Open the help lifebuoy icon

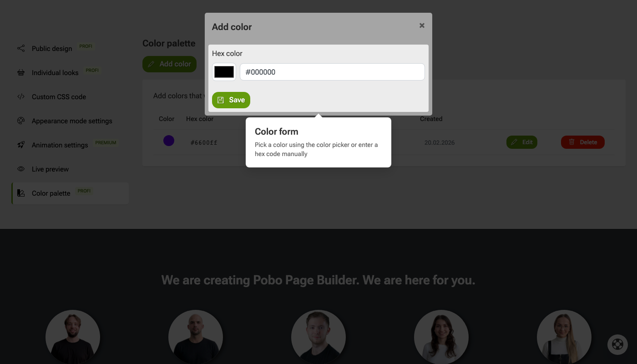click(617, 344)
